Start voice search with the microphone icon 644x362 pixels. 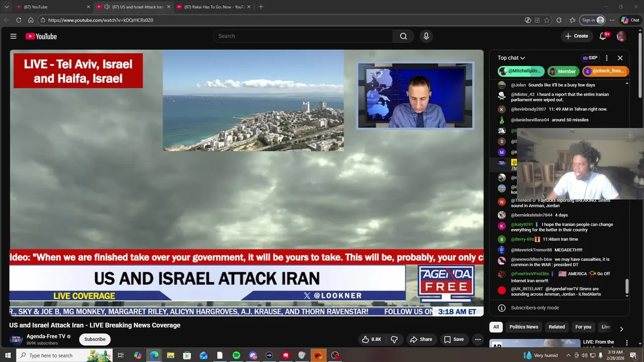point(426,36)
